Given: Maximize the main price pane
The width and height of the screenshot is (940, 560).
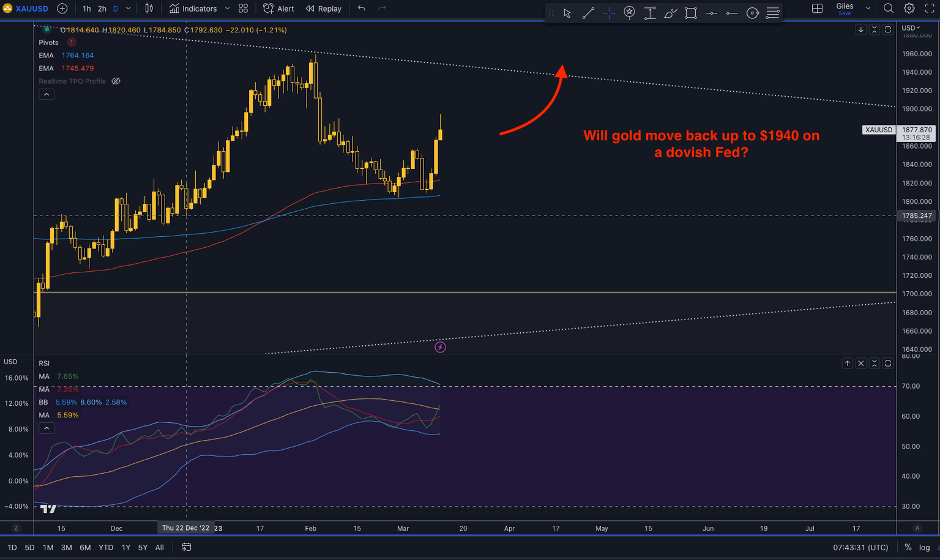Looking at the screenshot, I should [x=888, y=29].
